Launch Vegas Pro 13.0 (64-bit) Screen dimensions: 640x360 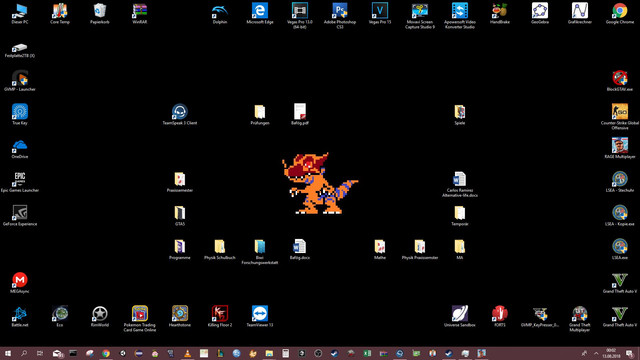[x=300, y=16]
